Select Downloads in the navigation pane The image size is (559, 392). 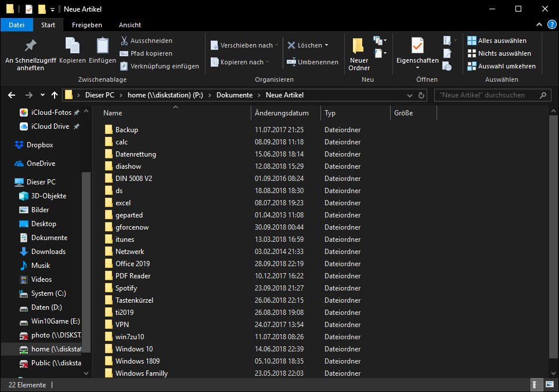point(48,252)
